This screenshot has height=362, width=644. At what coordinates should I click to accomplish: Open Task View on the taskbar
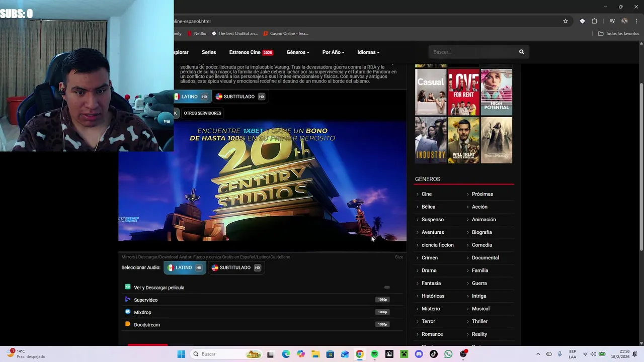click(270, 354)
